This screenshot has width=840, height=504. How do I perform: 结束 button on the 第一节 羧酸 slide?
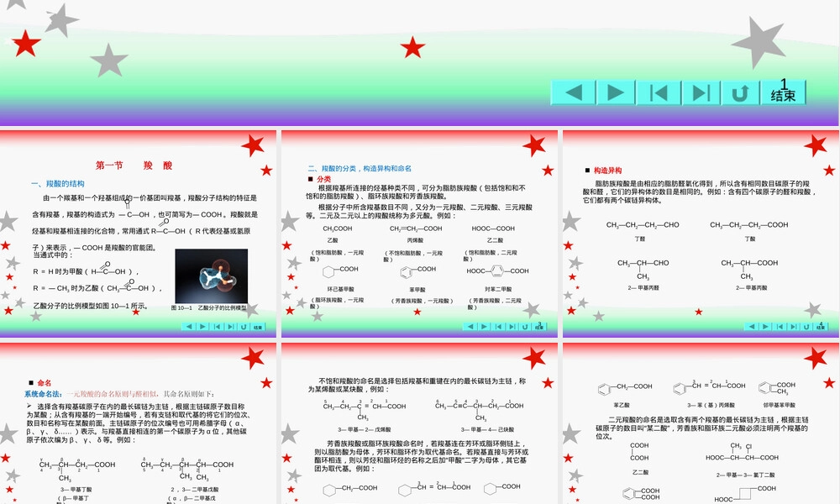[258, 327]
